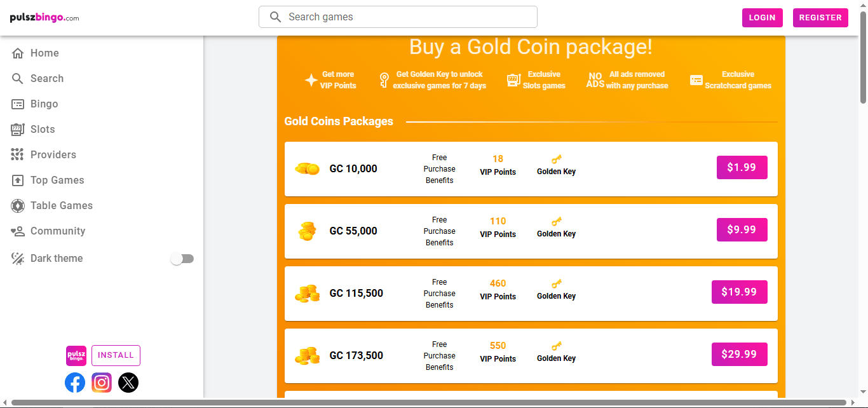The image size is (868, 408).
Task: Click the INSTALL button
Action: [116, 356]
